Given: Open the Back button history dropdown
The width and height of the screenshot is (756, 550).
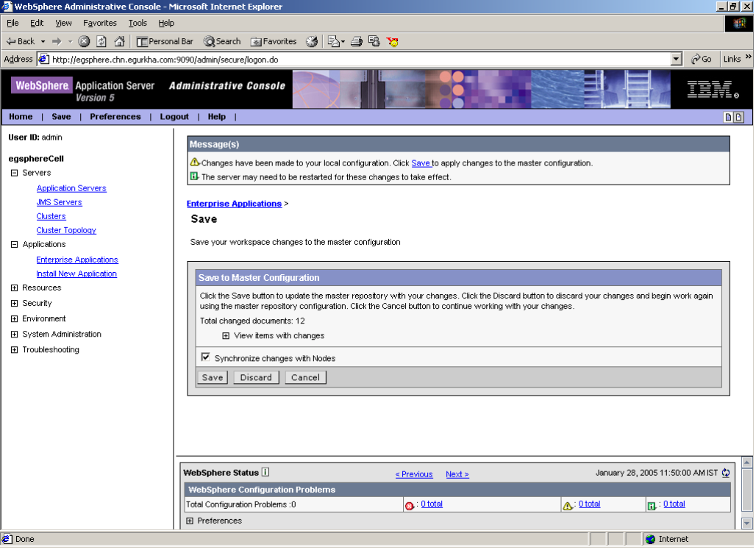Looking at the screenshot, I should pyautogui.click(x=43, y=41).
